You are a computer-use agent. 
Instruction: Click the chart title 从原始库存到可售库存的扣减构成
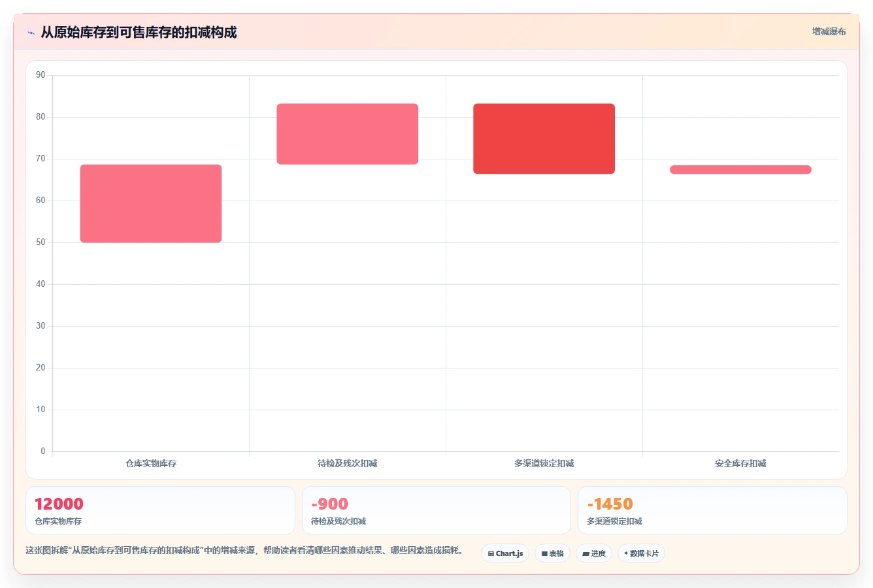(139, 32)
